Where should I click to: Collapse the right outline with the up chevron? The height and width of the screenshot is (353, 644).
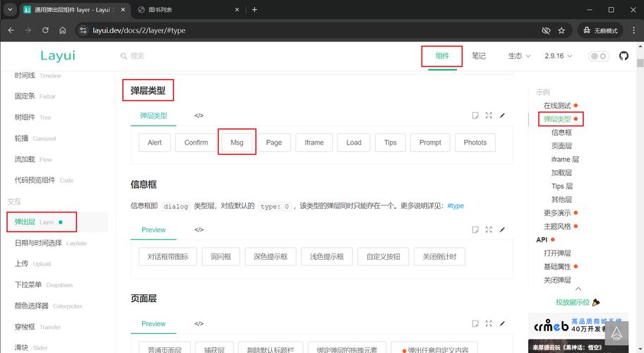click(x=578, y=289)
